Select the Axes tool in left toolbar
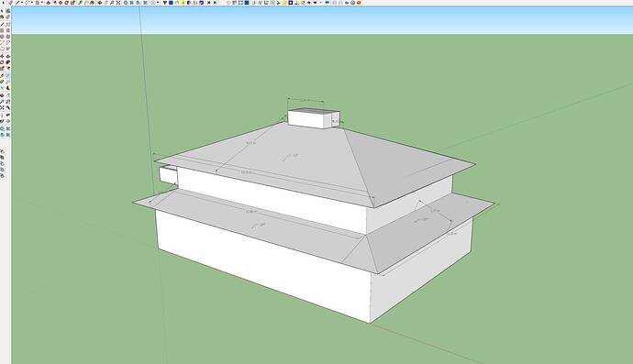633x364 pixels. [x=2, y=88]
